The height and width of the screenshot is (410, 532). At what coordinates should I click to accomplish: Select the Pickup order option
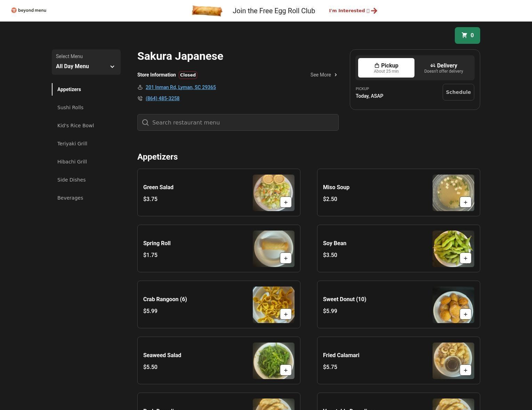point(386,68)
